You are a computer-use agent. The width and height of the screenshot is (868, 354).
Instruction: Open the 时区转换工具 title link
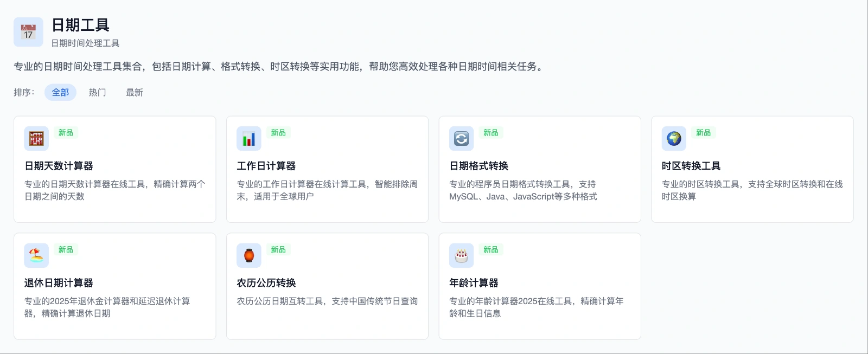[x=691, y=166]
